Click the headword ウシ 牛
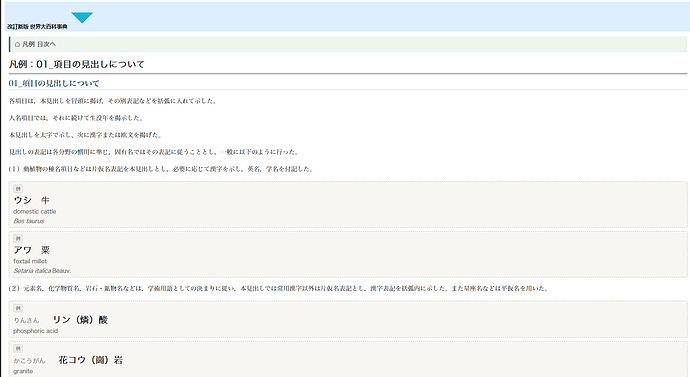Screen dimensions: 690x377 tap(32, 200)
